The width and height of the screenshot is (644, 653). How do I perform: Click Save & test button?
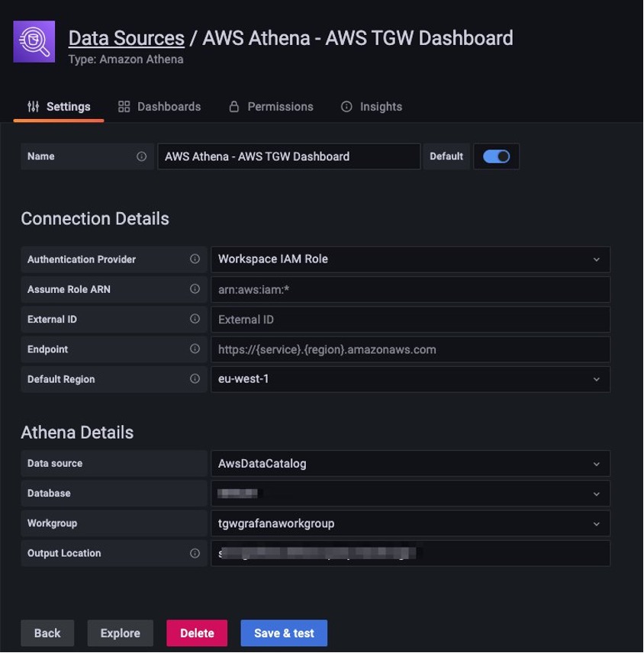point(284,633)
